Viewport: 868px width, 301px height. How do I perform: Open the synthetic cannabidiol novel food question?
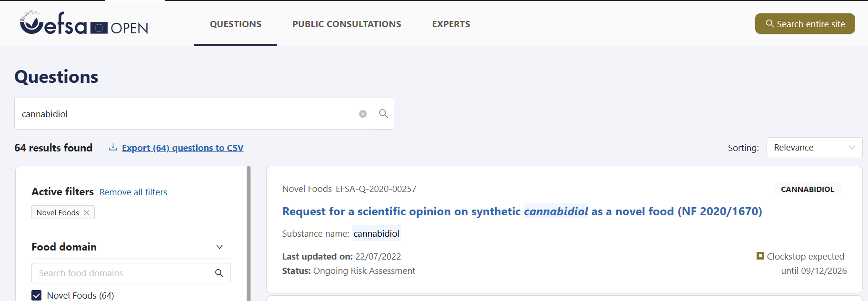(522, 211)
